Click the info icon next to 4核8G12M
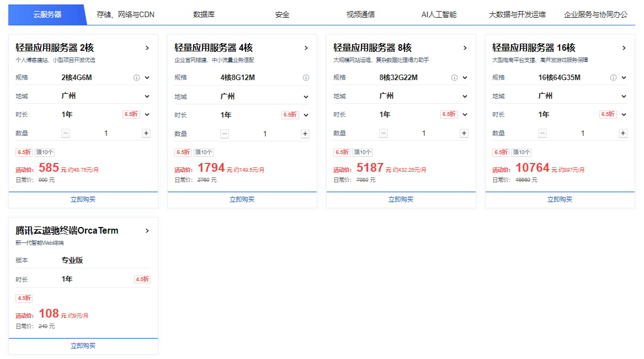Screen dimensions: 644x359 [x=306, y=77]
